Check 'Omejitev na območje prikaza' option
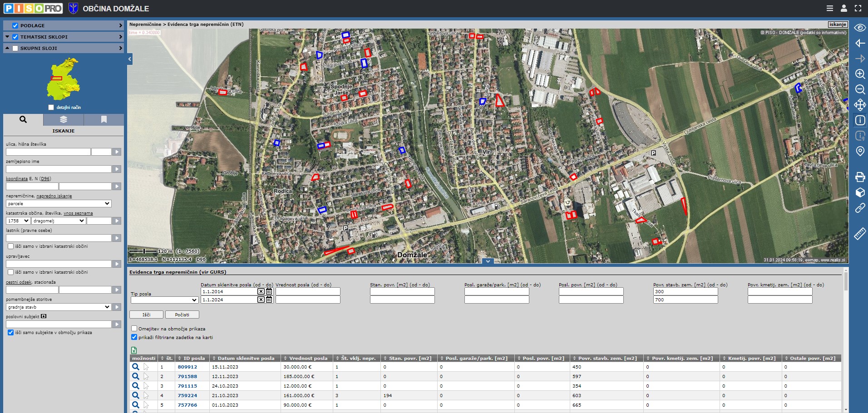 (x=134, y=329)
